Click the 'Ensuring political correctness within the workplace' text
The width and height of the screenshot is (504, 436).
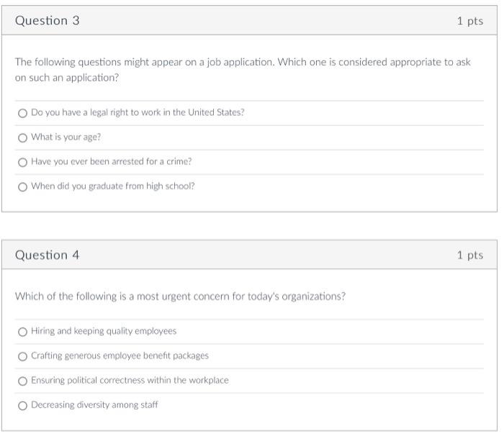[130, 381]
